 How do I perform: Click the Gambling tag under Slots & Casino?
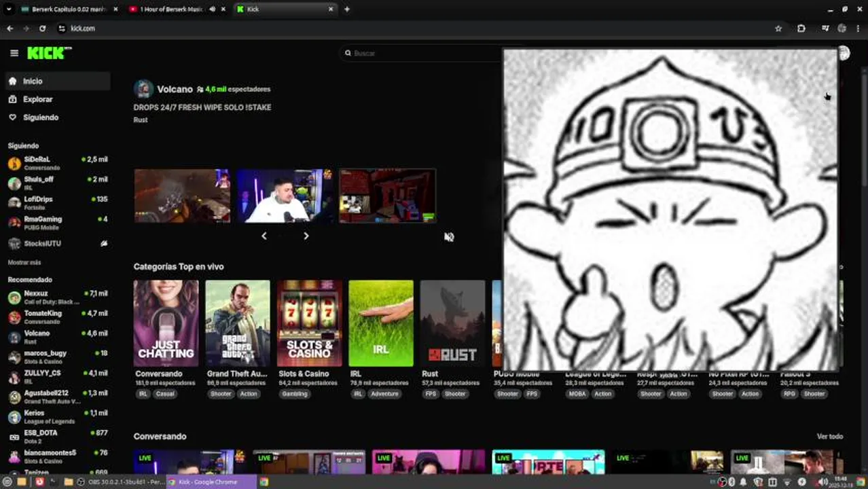pyautogui.click(x=295, y=394)
